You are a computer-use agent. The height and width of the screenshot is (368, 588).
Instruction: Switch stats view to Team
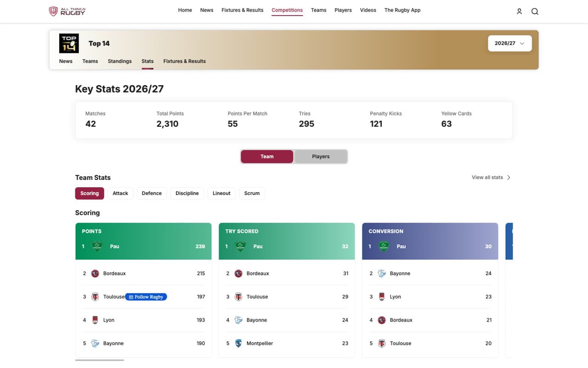[x=267, y=156]
